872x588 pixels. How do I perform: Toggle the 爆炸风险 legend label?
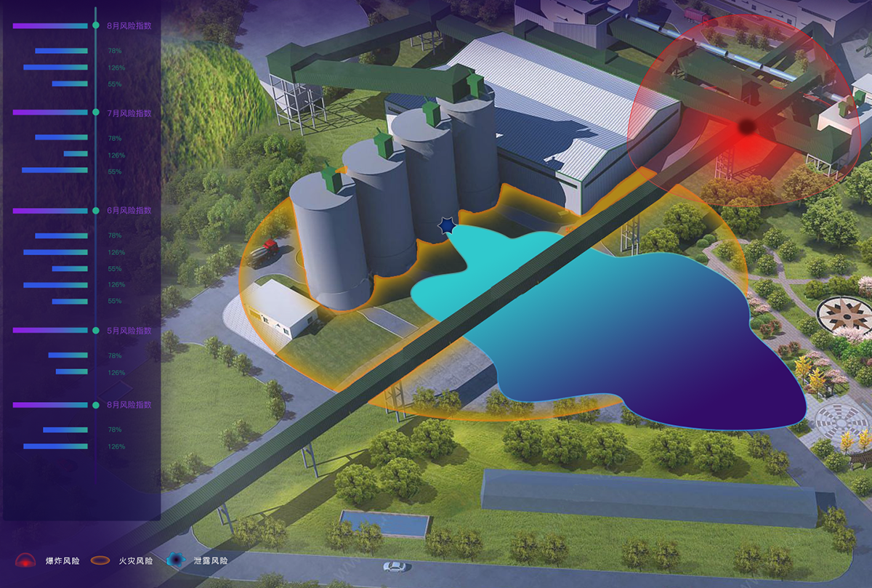(x=62, y=561)
